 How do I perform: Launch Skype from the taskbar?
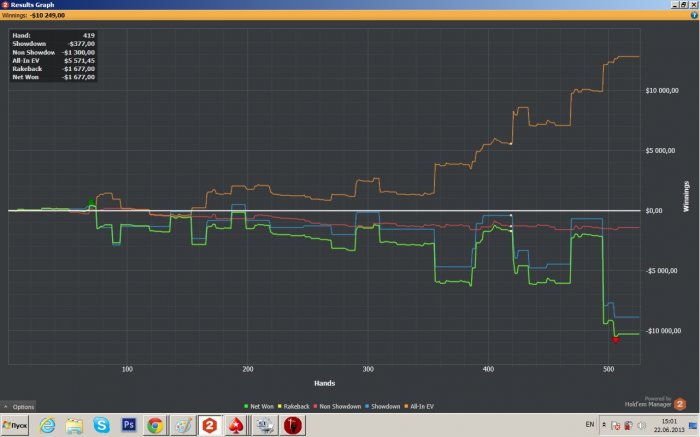pos(101,425)
